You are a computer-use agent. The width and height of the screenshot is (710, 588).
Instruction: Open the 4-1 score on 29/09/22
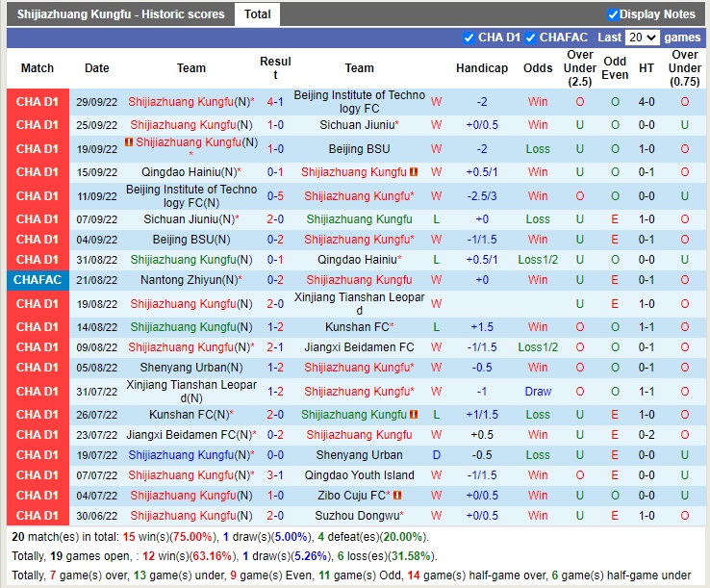click(x=275, y=101)
